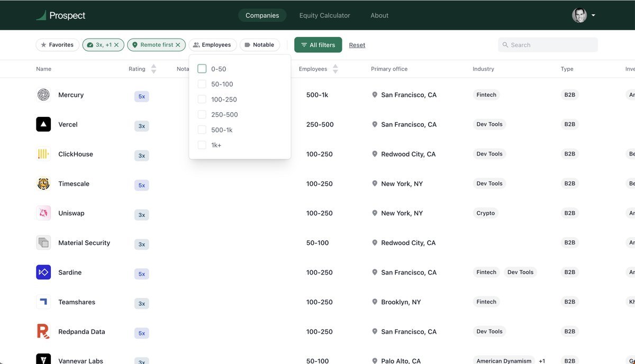This screenshot has width=635, height=364.
Task: Expand the user profile menu arrow
Action: pos(593,15)
